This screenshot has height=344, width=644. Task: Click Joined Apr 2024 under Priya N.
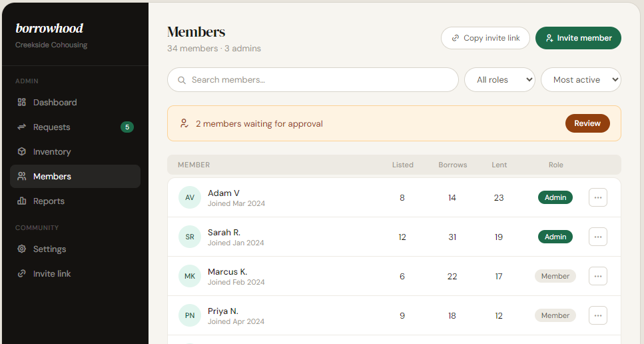pyautogui.click(x=236, y=322)
